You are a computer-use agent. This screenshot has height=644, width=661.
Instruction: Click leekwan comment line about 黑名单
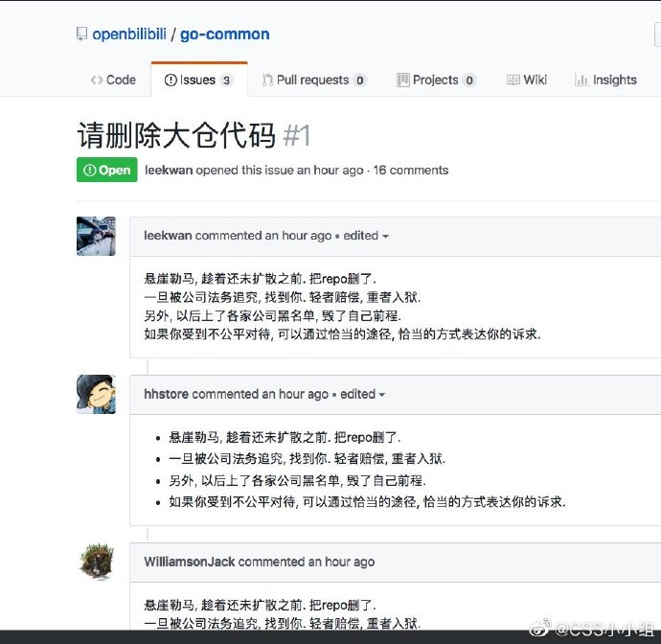pyautogui.click(x=272, y=315)
